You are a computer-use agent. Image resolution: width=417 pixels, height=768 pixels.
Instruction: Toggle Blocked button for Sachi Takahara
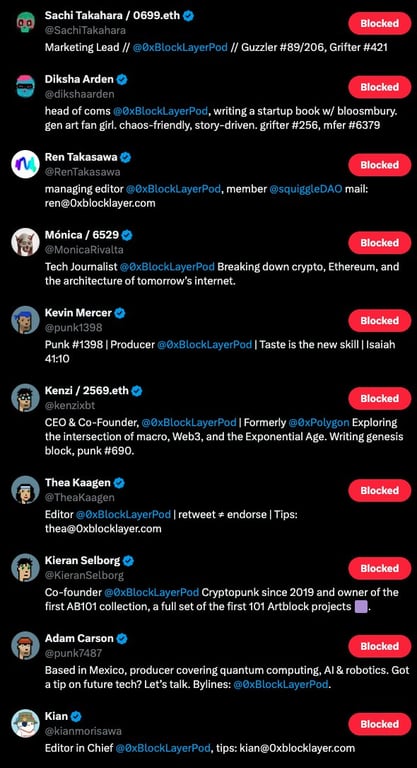click(x=379, y=23)
